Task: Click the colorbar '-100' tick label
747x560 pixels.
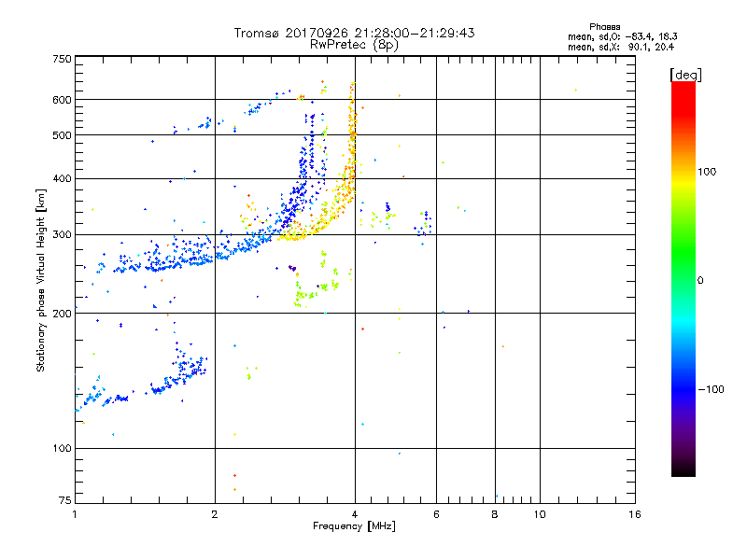Action: (711, 389)
